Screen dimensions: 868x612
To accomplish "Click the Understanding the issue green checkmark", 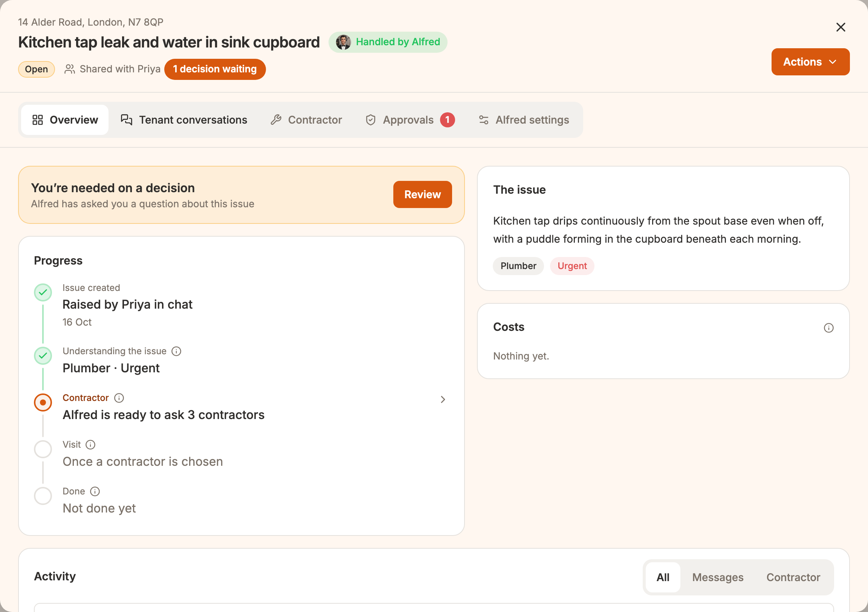I will coord(43,355).
